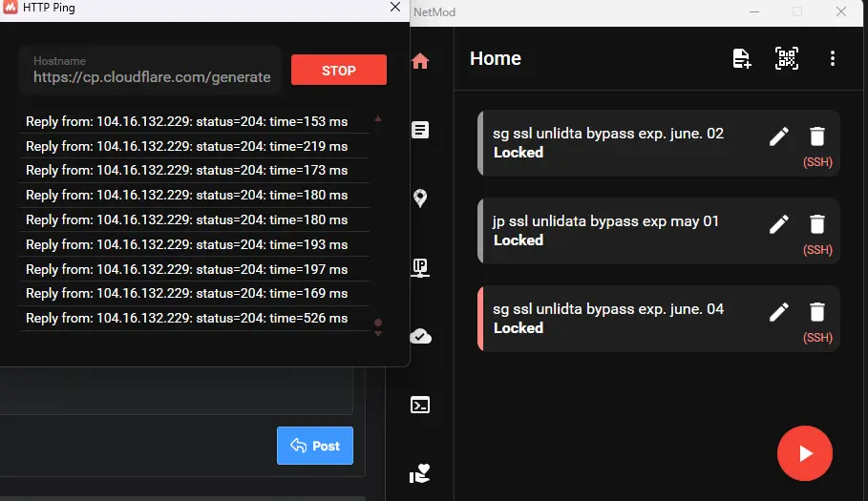
Task: Select 'jp ssl unlidata bypass exp may 01' profile card
Action: tap(658, 231)
